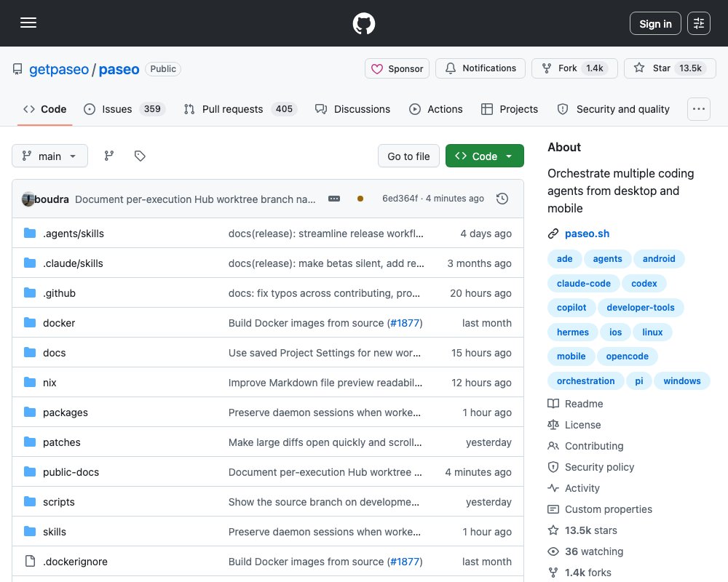The image size is (728, 582).
Task: Open the Notifications subscription button
Action: (480, 68)
